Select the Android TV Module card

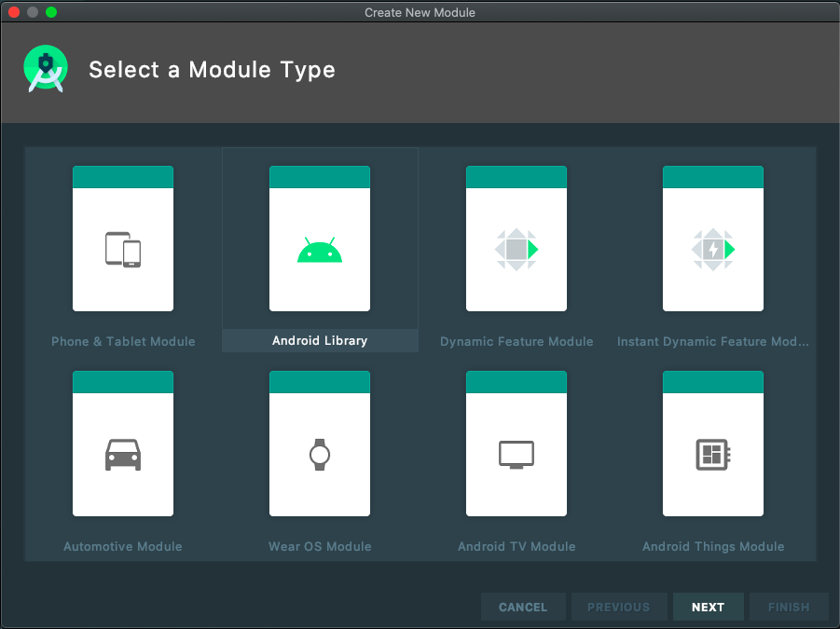click(516, 444)
